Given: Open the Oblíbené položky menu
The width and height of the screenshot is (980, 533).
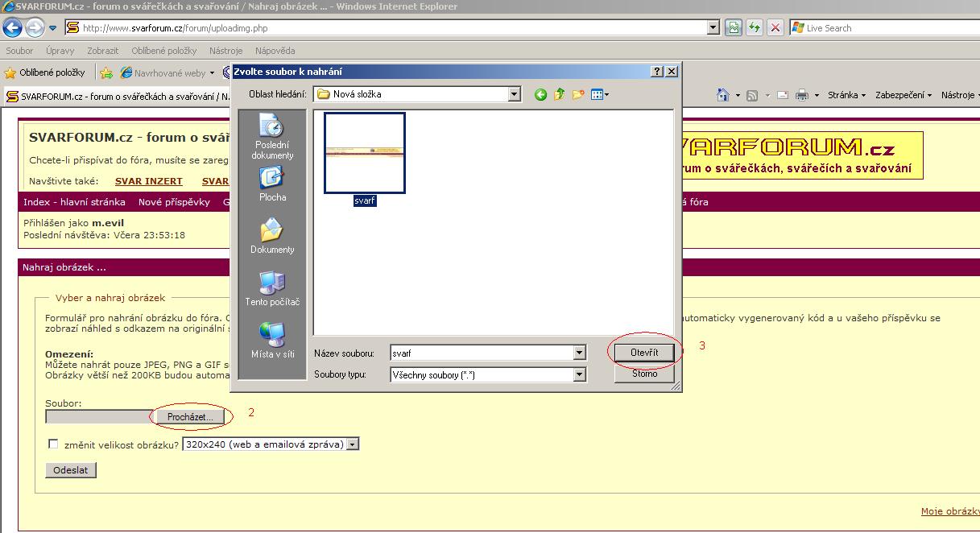Looking at the screenshot, I should point(164,51).
